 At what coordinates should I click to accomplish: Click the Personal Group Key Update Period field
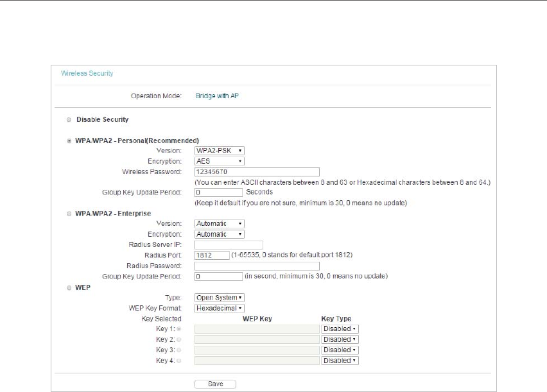[218, 192]
